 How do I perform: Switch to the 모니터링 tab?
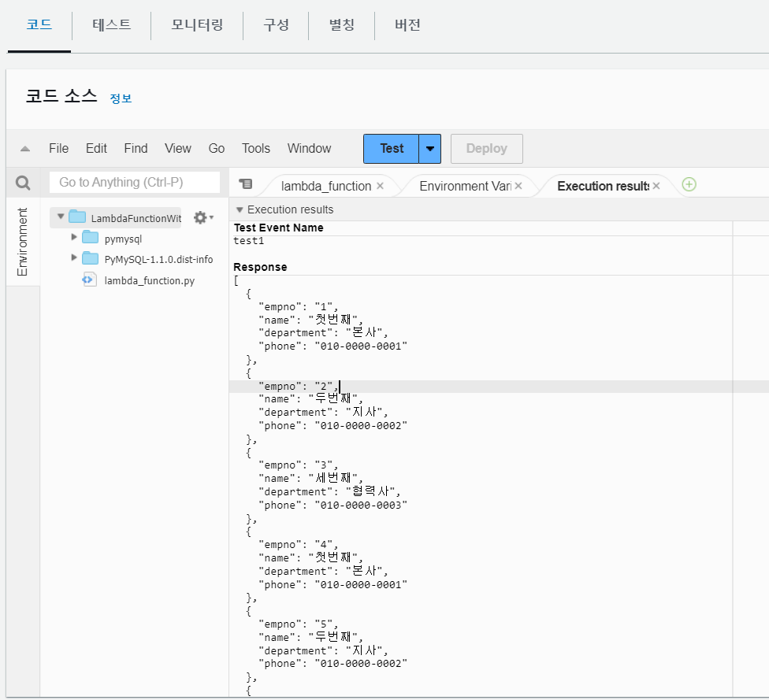tap(197, 24)
